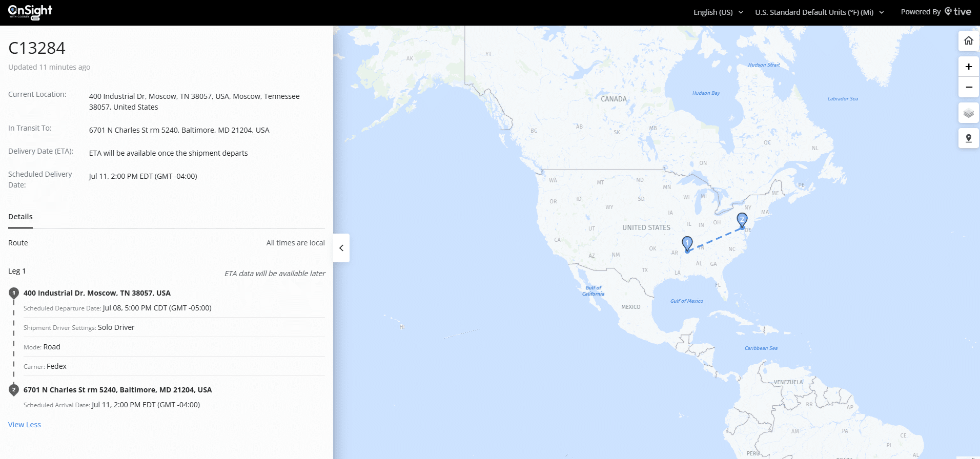Click the Carrier: Fedex row
Screen dimensions: 980x459
point(174,366)
